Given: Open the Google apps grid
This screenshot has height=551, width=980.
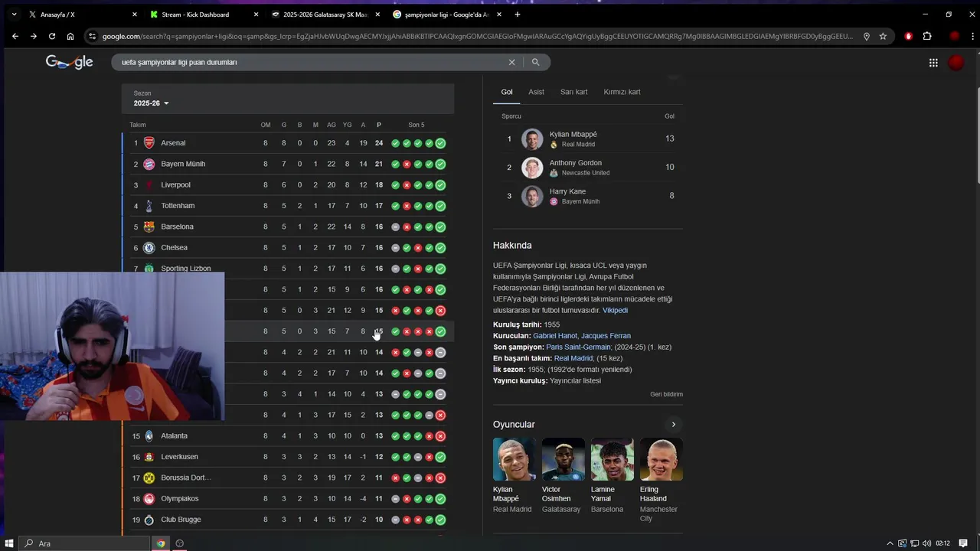Looking at the screenshot, I should 933,63.
